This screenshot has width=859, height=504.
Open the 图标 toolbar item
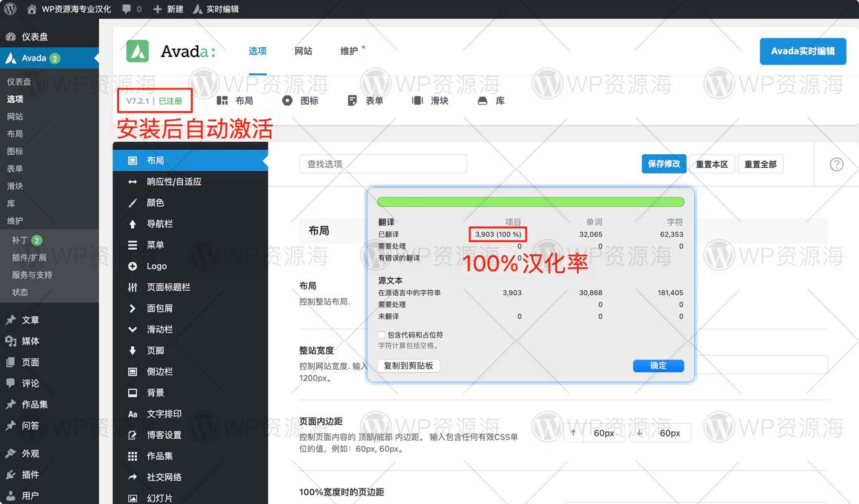tap(300, 101)
